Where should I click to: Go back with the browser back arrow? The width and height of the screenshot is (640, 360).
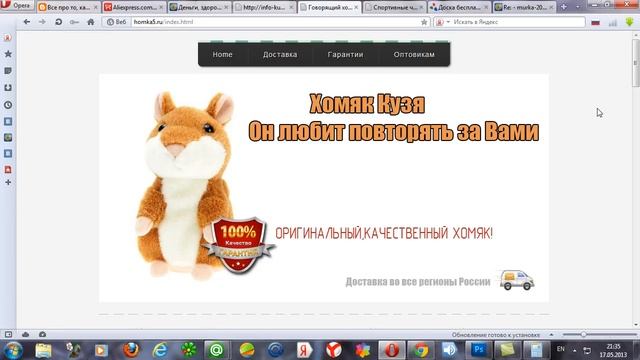pyautogui.click(x=27, y=22)
